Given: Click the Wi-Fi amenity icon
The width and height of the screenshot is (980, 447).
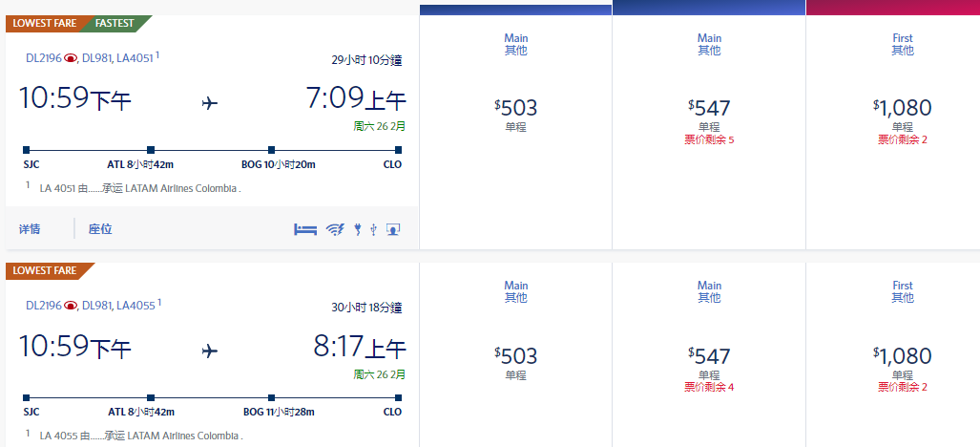Looking at the screenshot, I should [334, 229].
